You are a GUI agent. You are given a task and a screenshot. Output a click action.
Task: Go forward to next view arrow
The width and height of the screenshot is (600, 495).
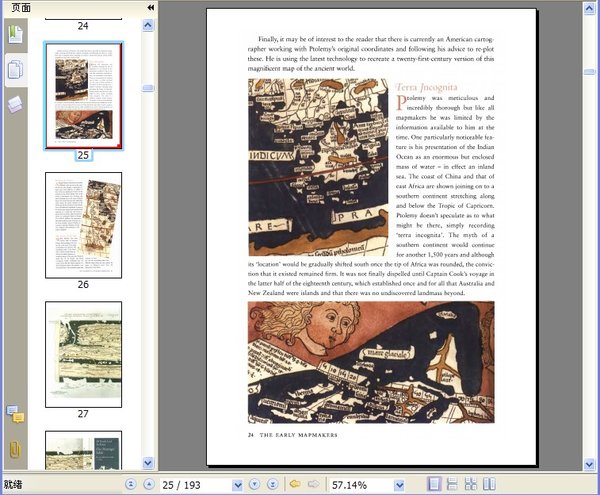313,484
